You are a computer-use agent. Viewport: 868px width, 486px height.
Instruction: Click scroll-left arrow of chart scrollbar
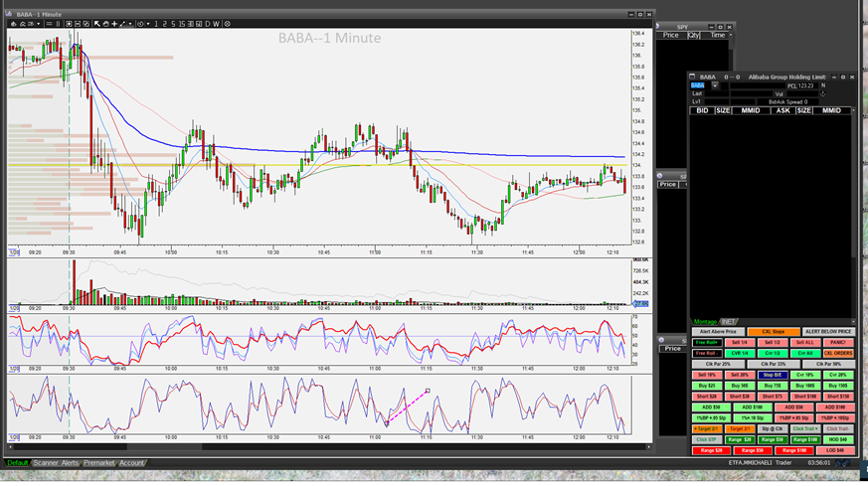10,446
